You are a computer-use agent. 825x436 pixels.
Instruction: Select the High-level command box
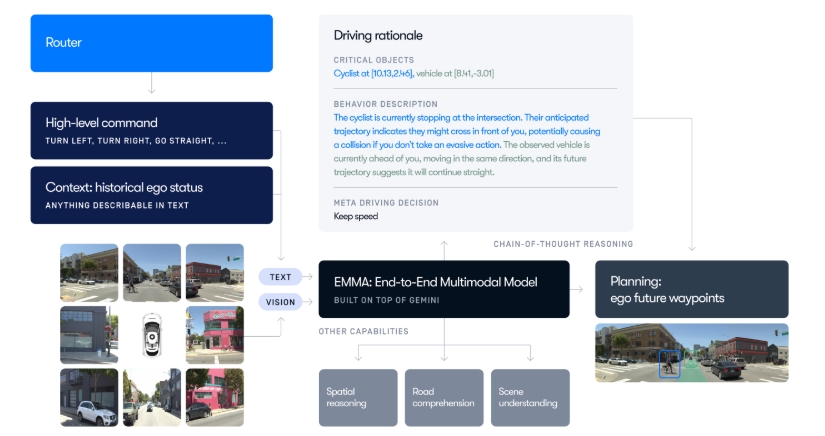151,130
